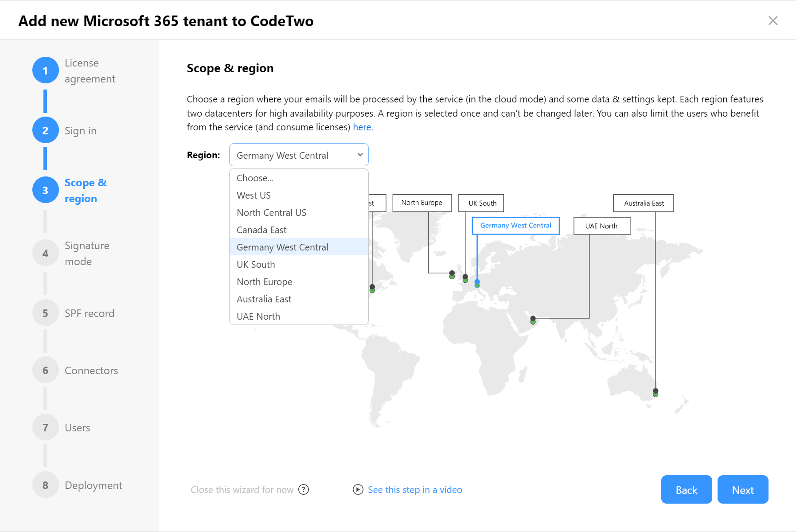The image size is (796, 532).
Task: Click step 4 Signature mode circle
Action: (x=45, y=253)
